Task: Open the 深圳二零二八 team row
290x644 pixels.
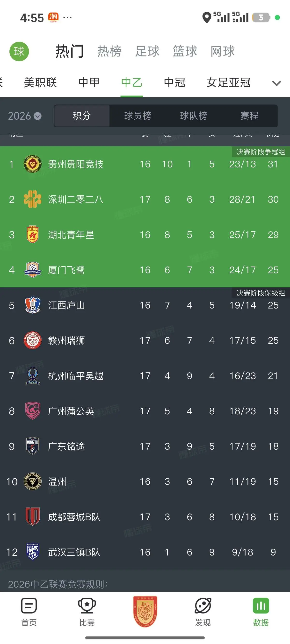Action: point(145,199)
